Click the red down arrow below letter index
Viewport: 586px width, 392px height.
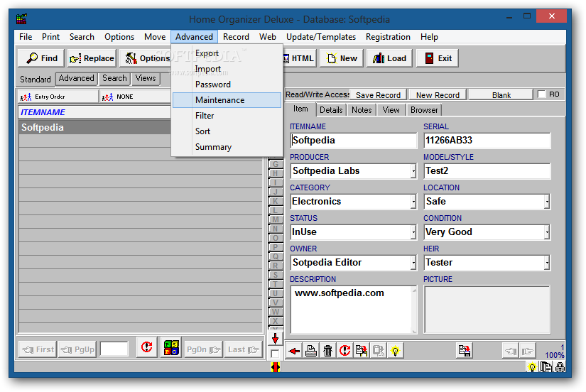[x=275, y=339]
